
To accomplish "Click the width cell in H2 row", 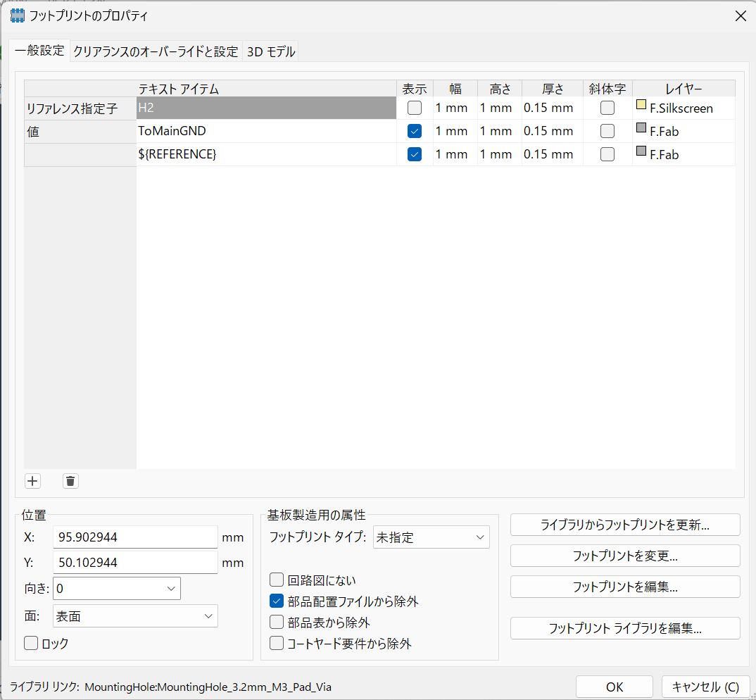I will [455, 108].
